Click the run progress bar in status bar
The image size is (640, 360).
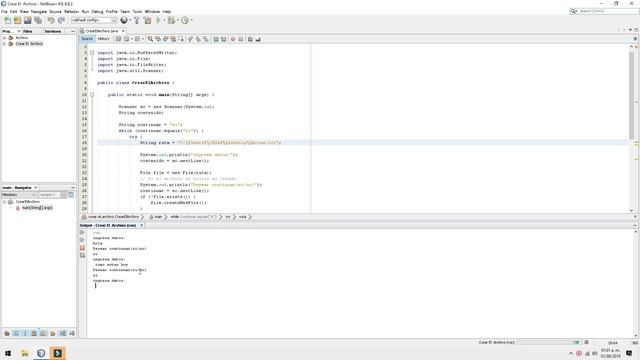click(x=548, y=342)
